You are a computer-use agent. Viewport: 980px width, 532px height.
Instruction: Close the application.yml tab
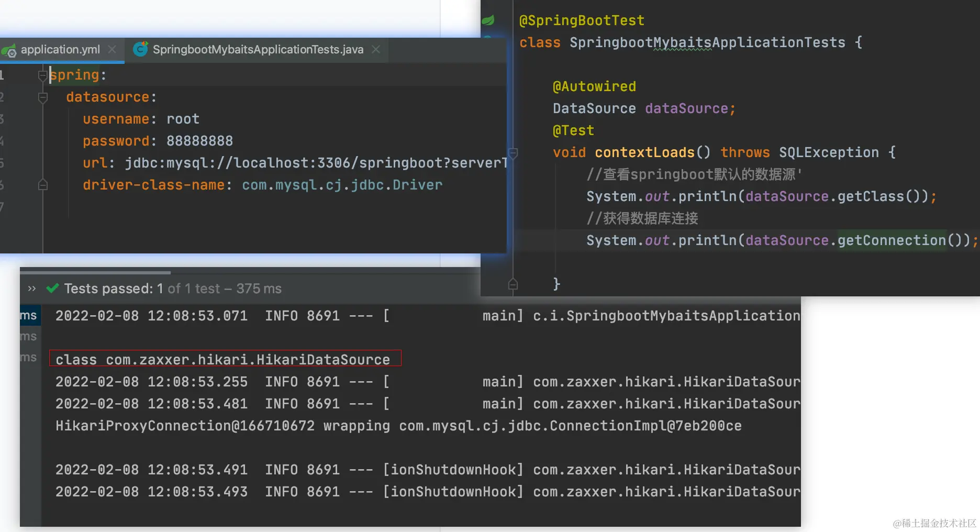pos(112,49)
